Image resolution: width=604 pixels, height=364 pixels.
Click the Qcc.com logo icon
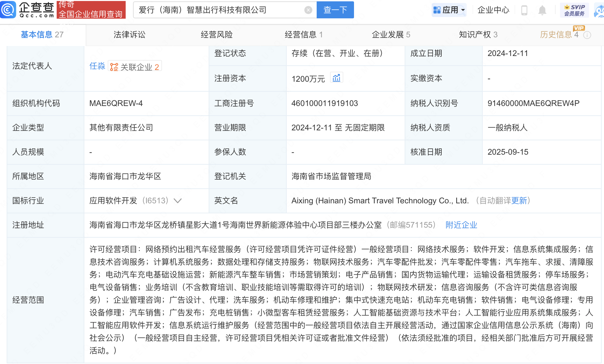click(x=9, y=10)
